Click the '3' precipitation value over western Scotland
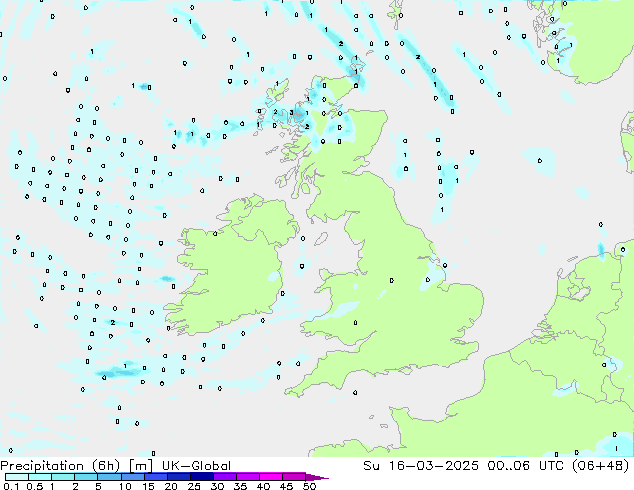The image size is (634, 490). pyautogui.click(x=291, y=112)
